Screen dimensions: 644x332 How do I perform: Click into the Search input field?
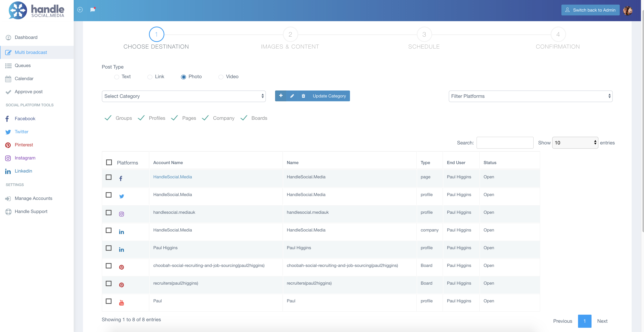click(x=505, y=143)
